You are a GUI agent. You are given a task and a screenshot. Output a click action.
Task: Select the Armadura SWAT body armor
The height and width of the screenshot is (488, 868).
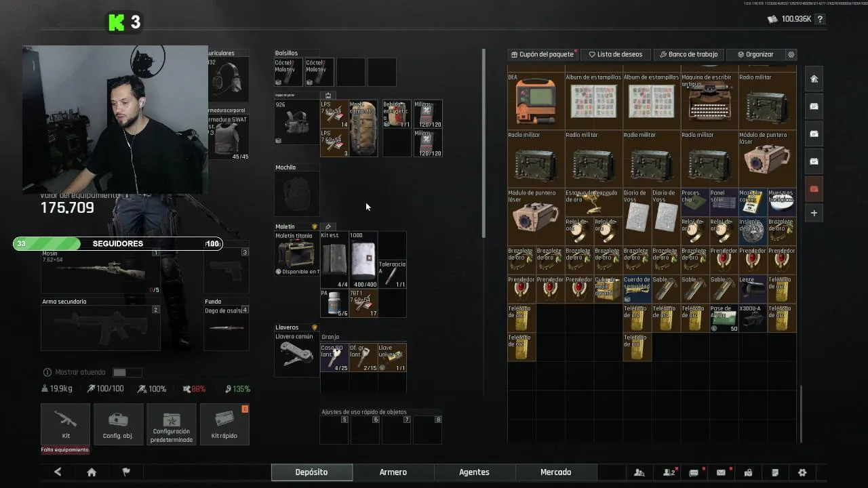click(x=228, y=138)
